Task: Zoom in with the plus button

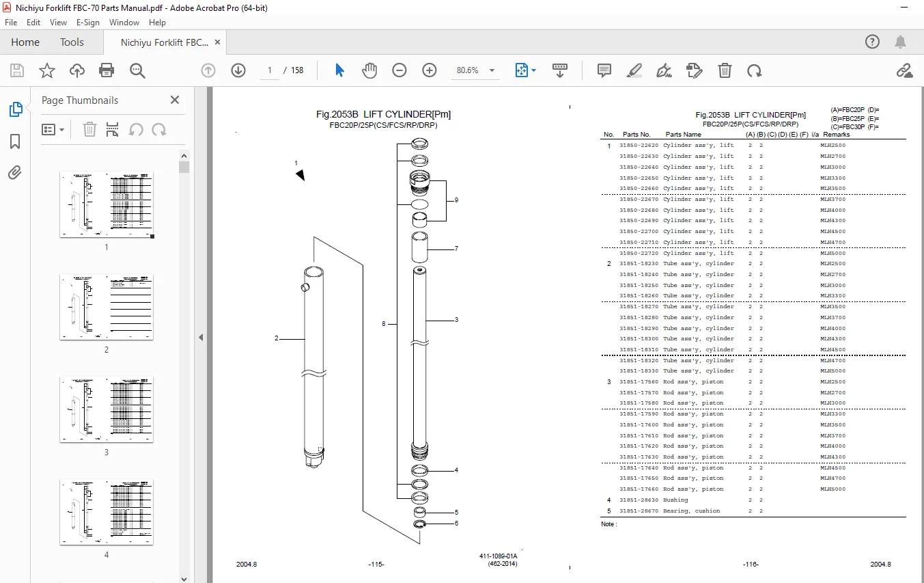Action: click(430, 70)
